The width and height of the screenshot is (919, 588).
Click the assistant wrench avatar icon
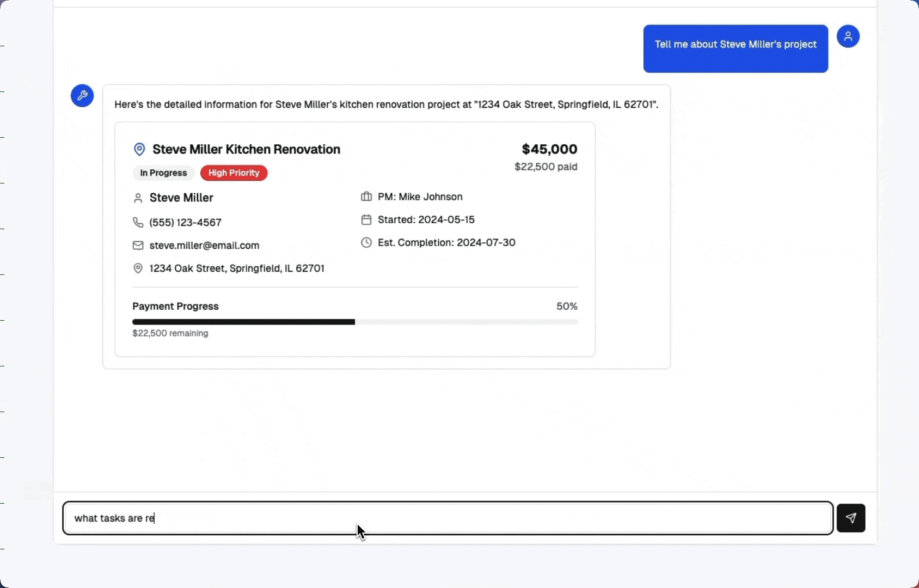(x=82, y=96)
